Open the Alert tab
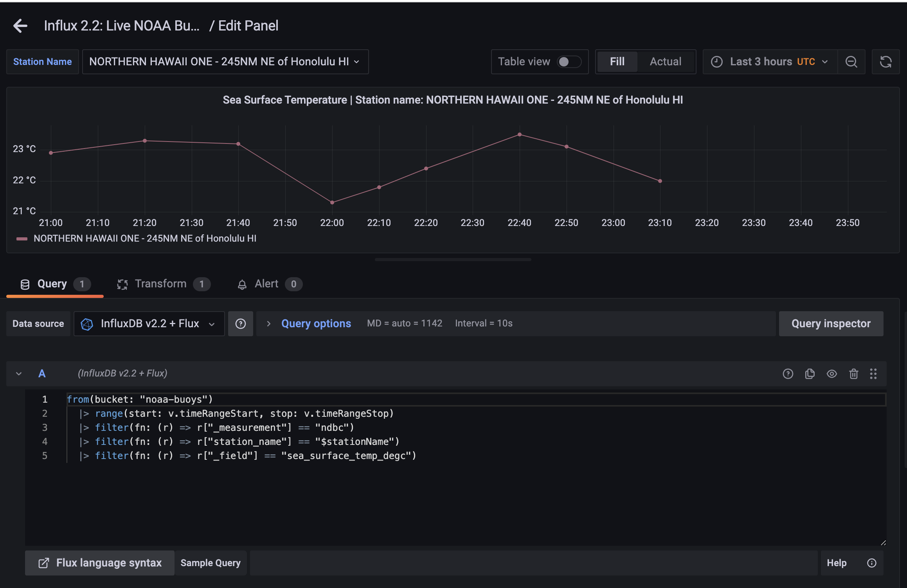907x588 pixels. click(x=266, y=284)
